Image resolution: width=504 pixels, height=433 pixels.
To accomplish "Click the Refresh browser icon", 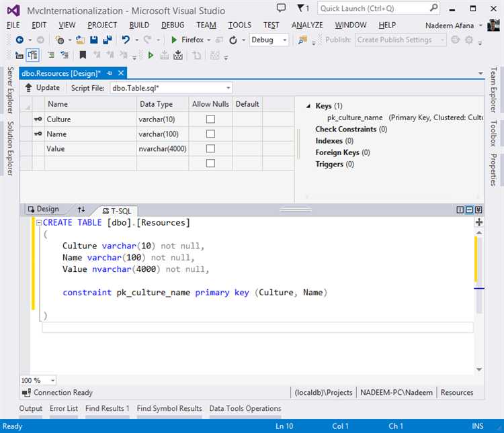I will [233, 40].
